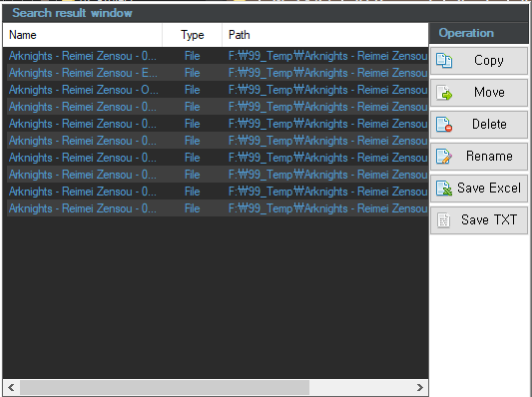This screenshot has width=532, height=397.
Task: Click the horizontal scrollbar's right arrow
Action: click(x=419, y=387)
